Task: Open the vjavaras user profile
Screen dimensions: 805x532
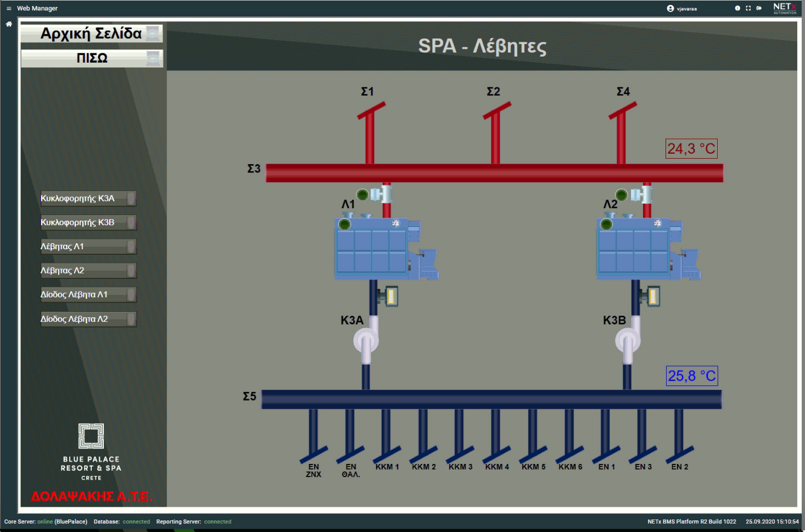Action: click(x=682, y=8)
